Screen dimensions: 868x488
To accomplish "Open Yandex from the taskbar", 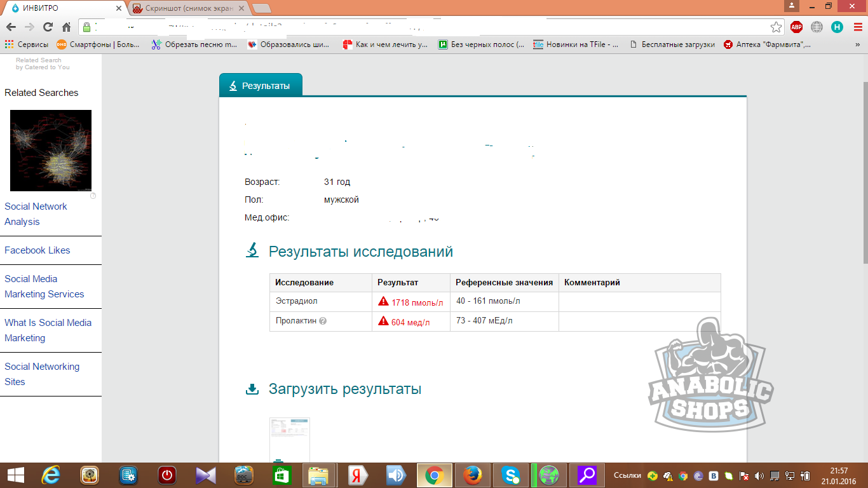I will pyautogui.click(x=358, y=475).
